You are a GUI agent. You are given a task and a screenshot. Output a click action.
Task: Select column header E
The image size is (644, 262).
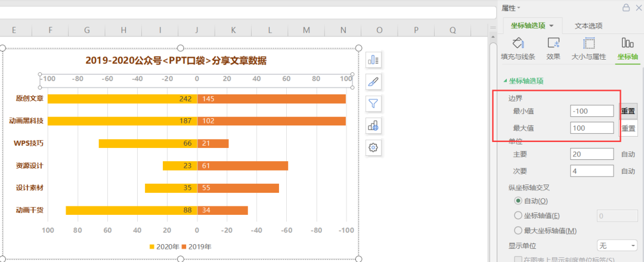tap(14, 30)
